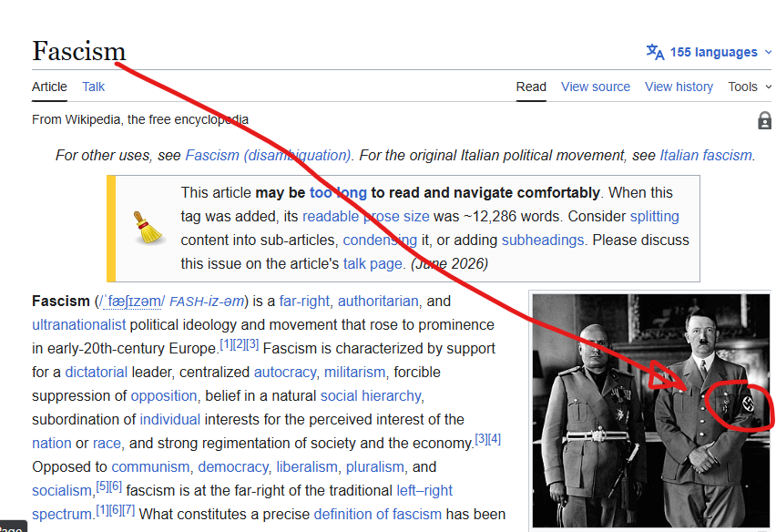The width and height of the screenshot is (776, 532).
Task: Open the Talk tab
Action: click(x=94, y=87)
